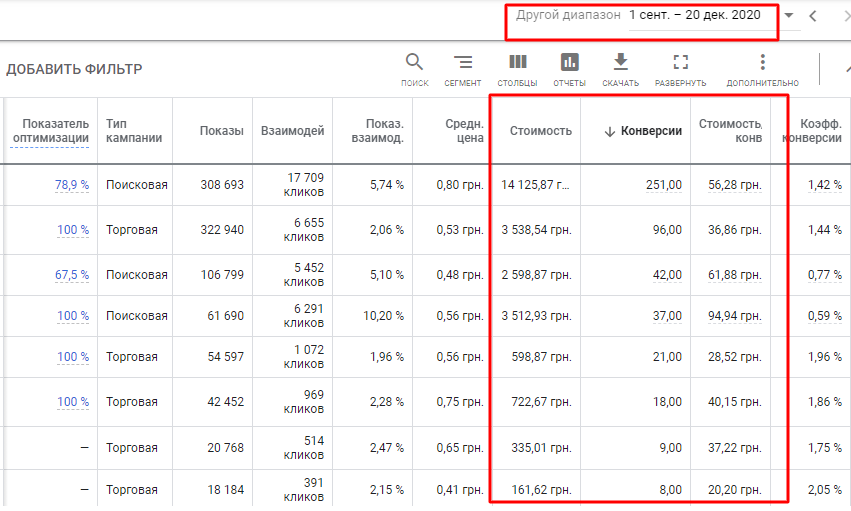Image resolution: width=851 pixels, height=511 pixels.
Task: Sort by Коэфф. конверсии column header
Action: 812,131
